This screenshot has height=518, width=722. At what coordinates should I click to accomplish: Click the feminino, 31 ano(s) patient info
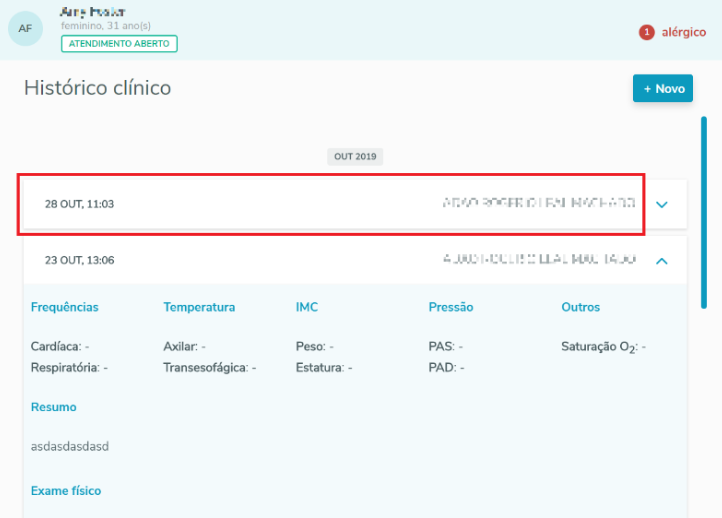[105, 26]
